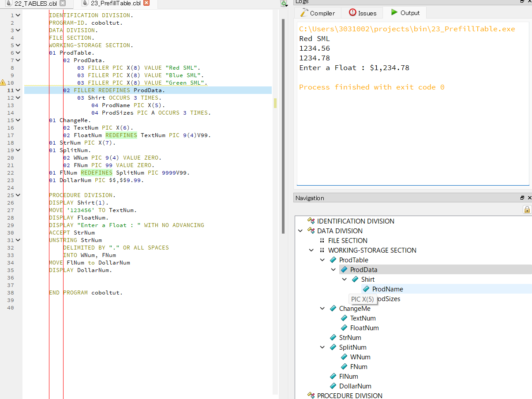
Task: Click the FILE SECTION grid icon
Action: click(x=322, y=240)
